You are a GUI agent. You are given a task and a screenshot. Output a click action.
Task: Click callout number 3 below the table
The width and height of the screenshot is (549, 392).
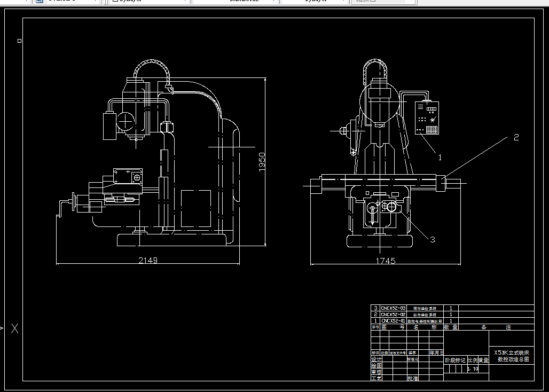pos(433,239)
